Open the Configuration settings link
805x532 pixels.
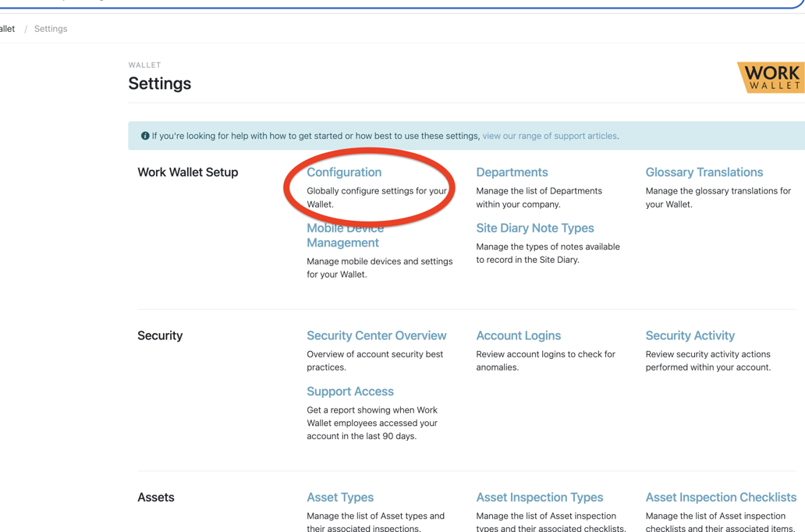click(344, 172)
